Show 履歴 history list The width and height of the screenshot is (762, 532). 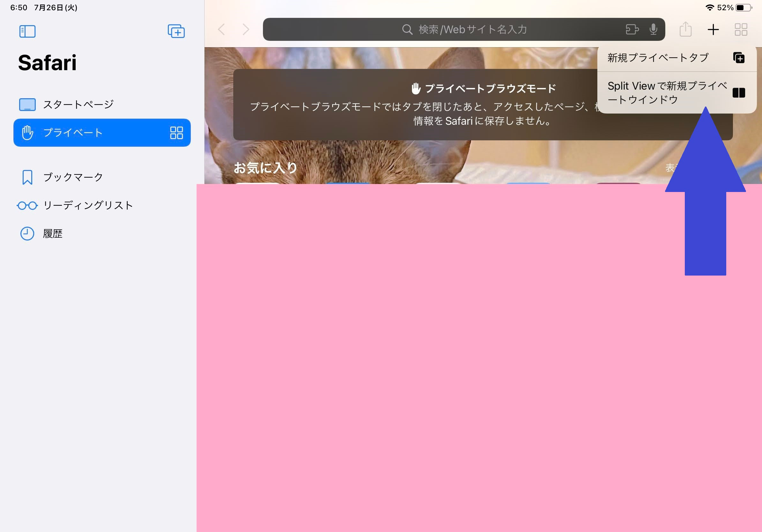[x=52, y=233]
